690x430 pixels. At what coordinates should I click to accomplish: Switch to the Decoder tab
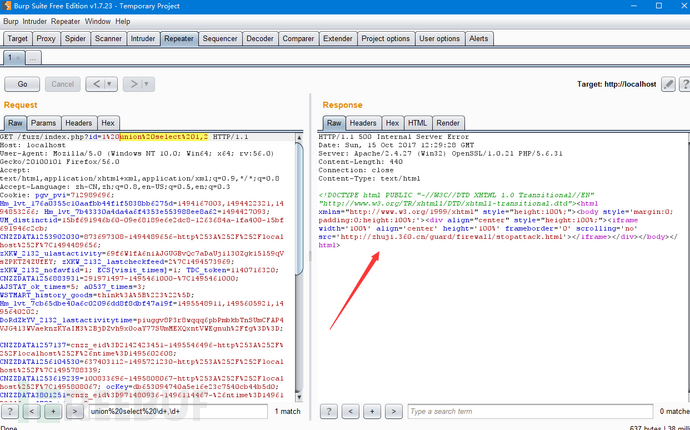[260, 39]
